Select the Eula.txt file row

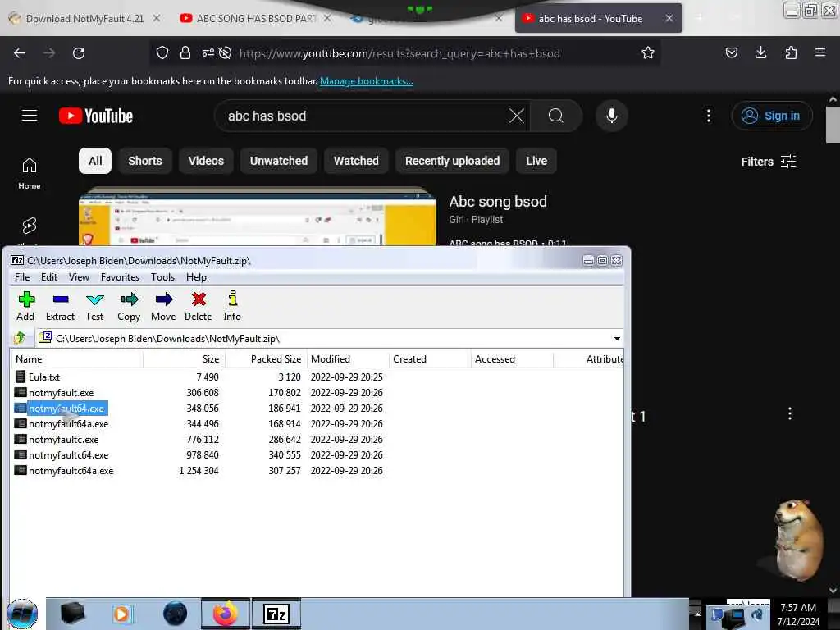(316, 377)
